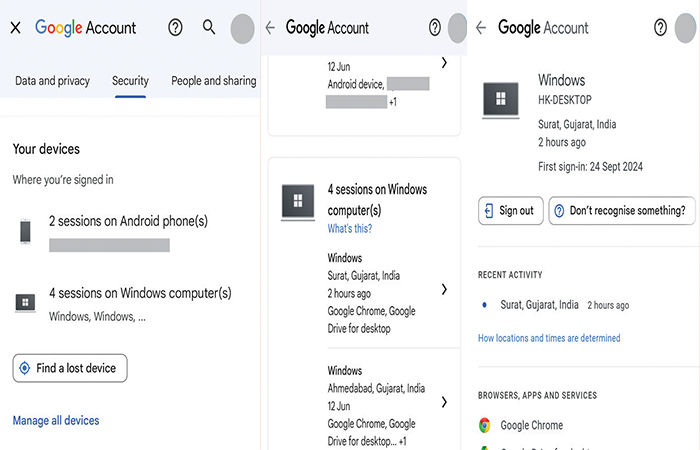Open profile avatar in the left panel
Viewport: 700px width, 450px height.
pos(242,29)
